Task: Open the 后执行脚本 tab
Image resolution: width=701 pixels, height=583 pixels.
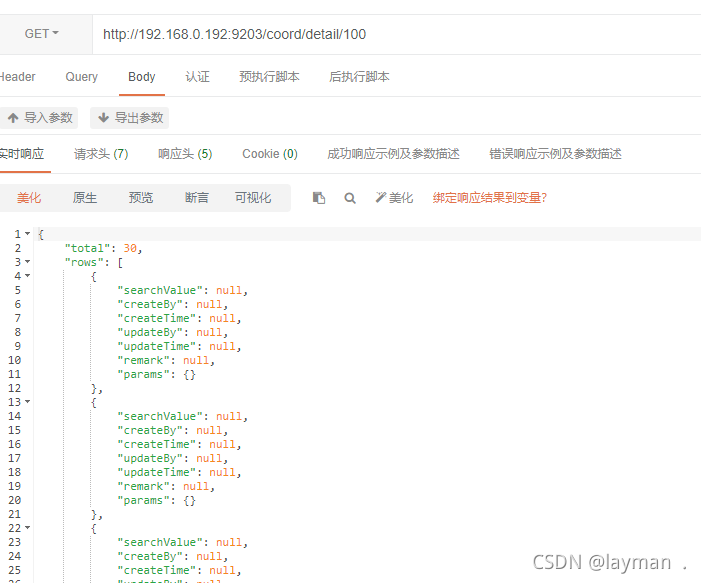Action: (359, 77)
